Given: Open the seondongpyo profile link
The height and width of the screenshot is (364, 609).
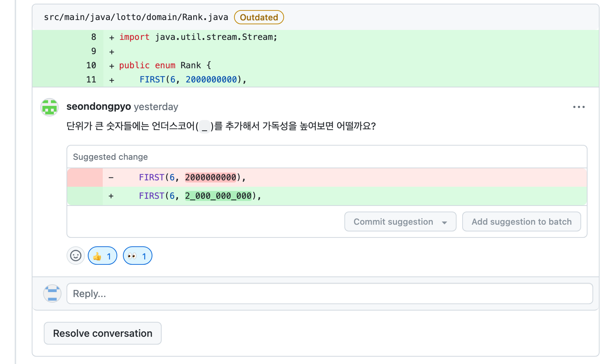Looking at the screenshot, I should click(99, 107).
